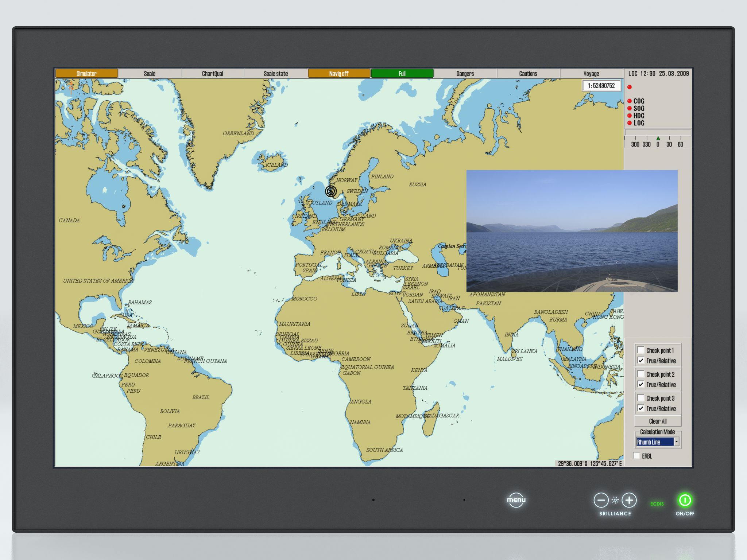Open the ChartQual menu
Image resolution: width=747 pixels, height=560 pixels.
(x=213, y=74)
